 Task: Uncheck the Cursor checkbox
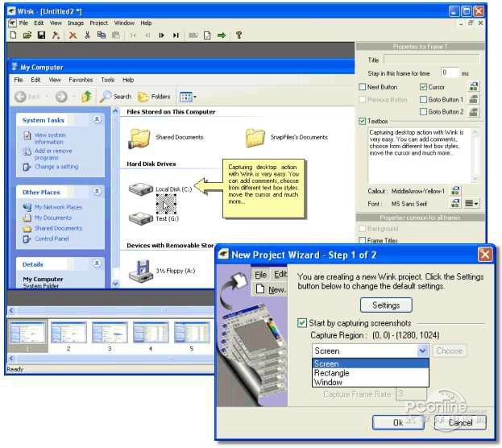click(423, 87)
